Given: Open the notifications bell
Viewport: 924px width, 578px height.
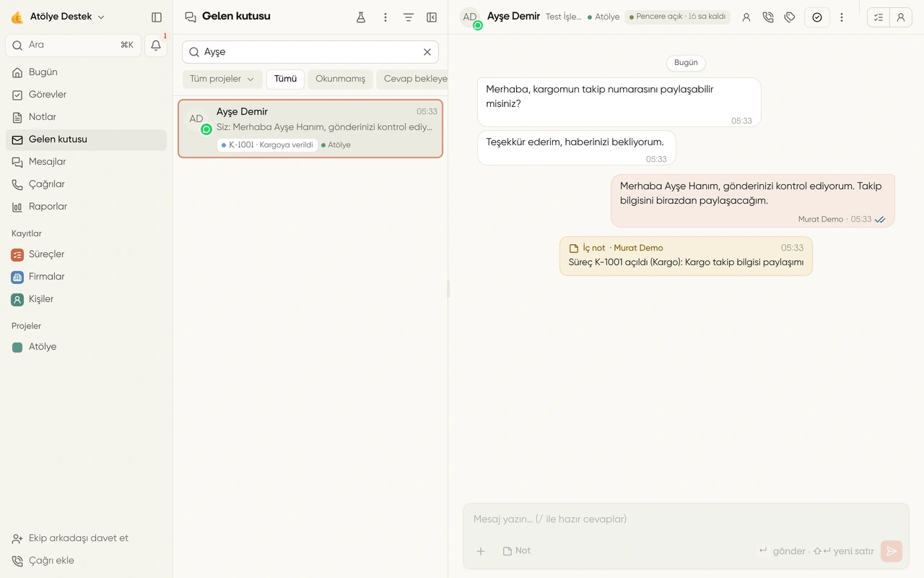Looking at the screenshot, I should 156,46.
